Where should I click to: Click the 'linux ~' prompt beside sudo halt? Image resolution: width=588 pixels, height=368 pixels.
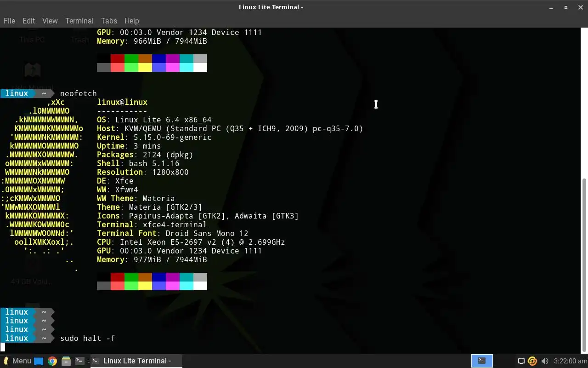click(x=27, y=338)
